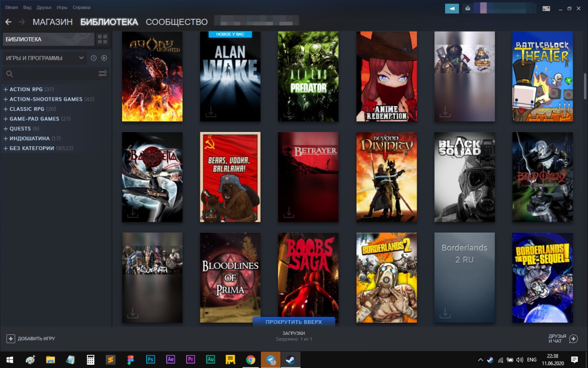Select the Anime Redemption cover
The height and width of the screenshot is (368, 588).
pos(387,76)
